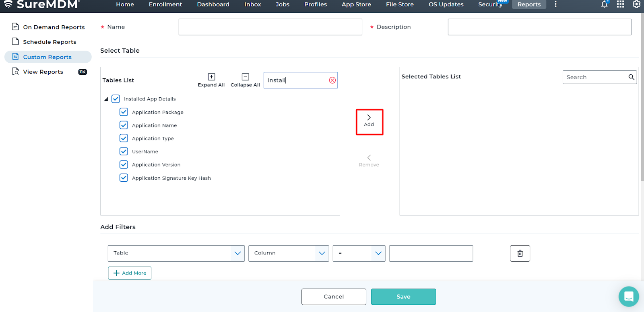Click the Expand All plus icon
This screenshot has height=312, width=644.
point(211,77)
